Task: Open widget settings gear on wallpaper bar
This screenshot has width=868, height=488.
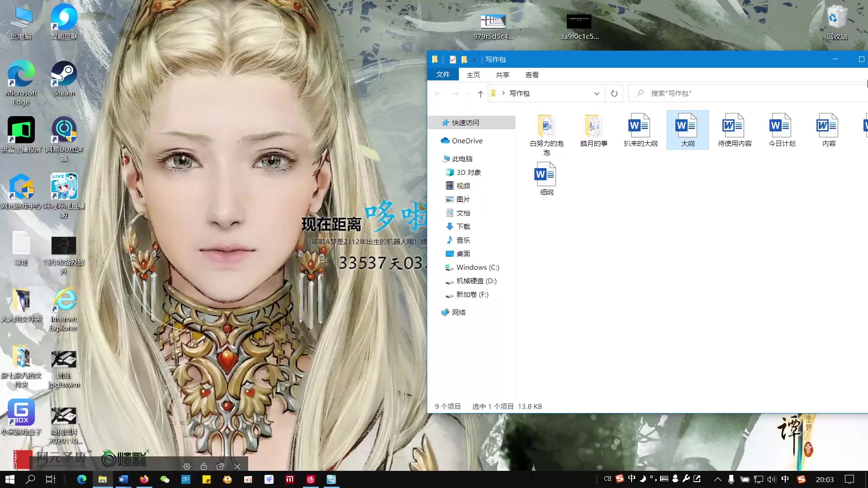Action: pos(187,466)
